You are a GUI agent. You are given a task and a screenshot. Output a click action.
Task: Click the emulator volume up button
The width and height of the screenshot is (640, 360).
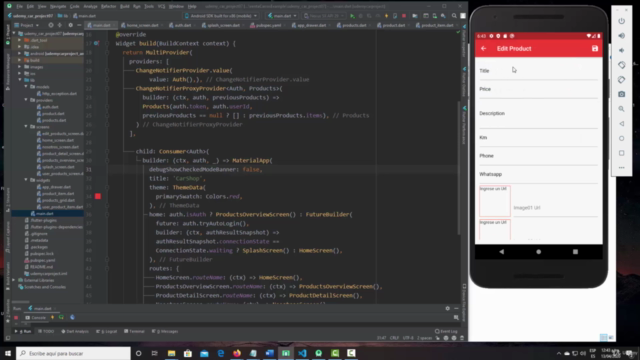621,36
